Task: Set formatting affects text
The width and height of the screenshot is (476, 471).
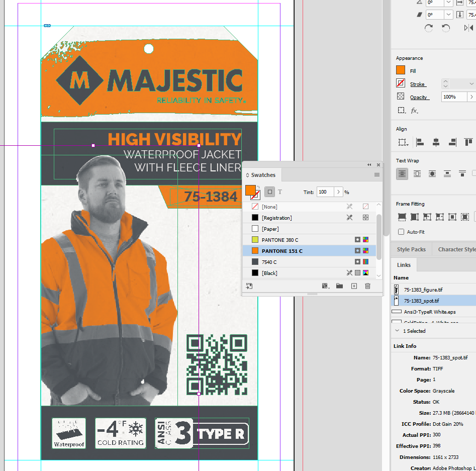Action: 280,192
